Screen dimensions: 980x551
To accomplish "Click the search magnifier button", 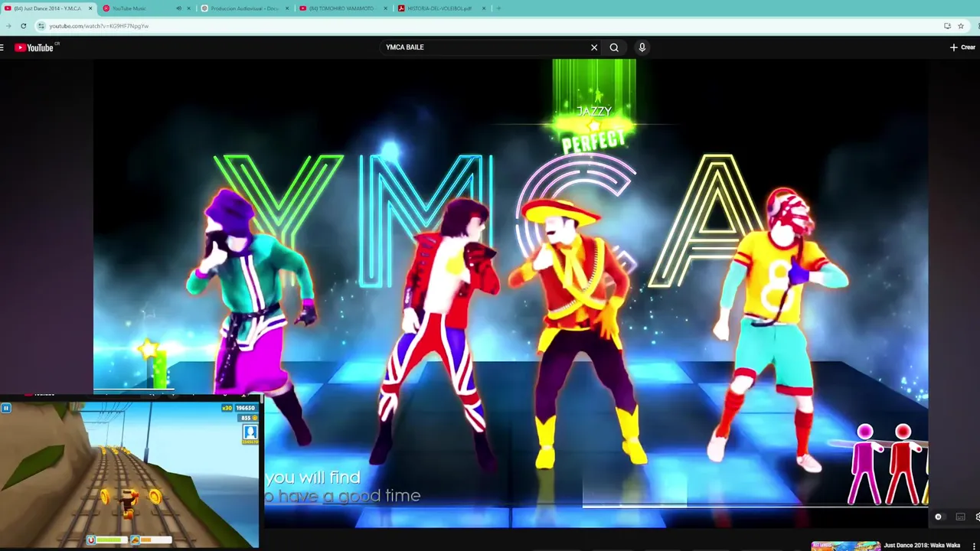I will [614, 47].
